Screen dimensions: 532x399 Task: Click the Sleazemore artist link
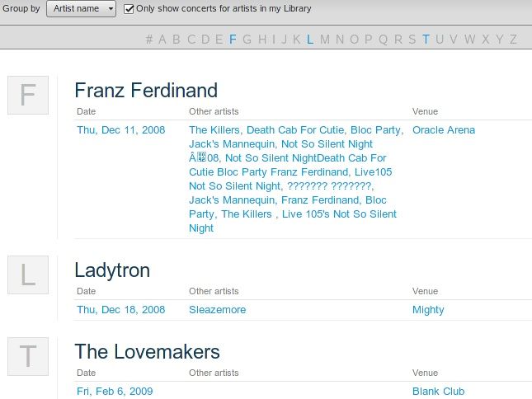(x=217, y=310)
